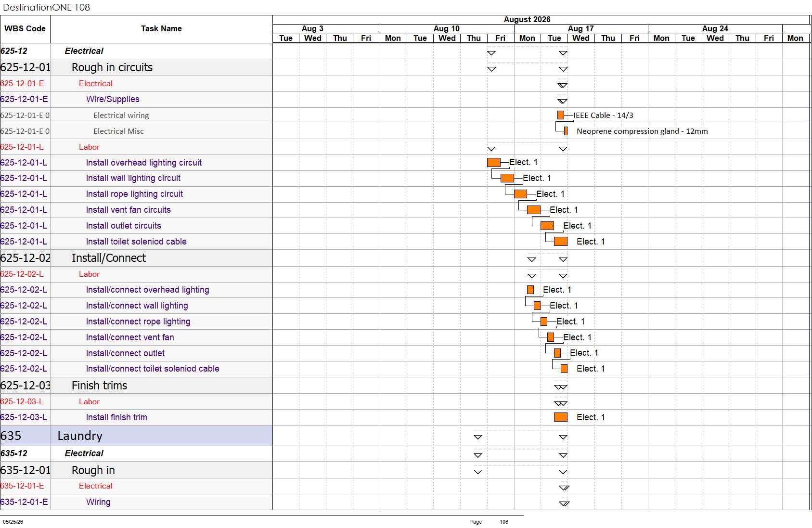The width and height of the screenshot is (812, 528).
Task: Click the "Finish trims" summary task name
Action: click(100, 386)
